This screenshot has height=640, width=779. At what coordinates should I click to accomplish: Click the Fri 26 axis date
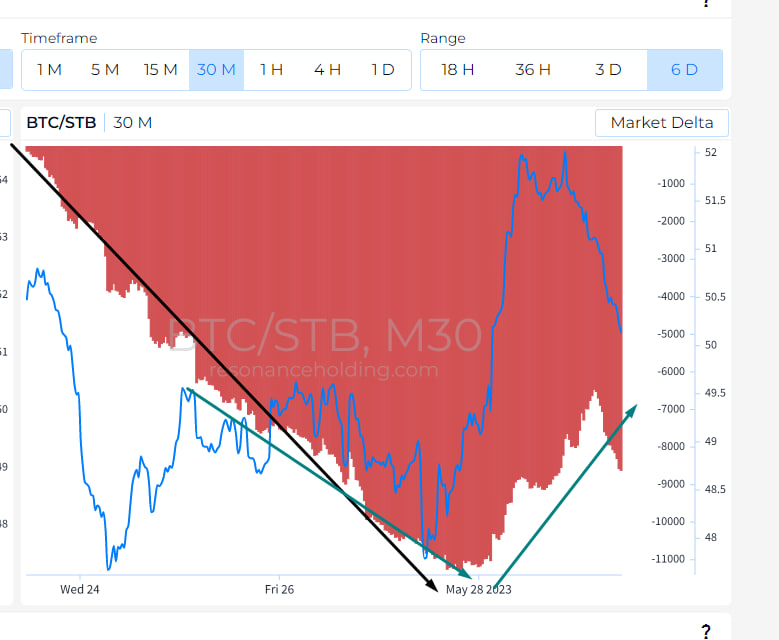pos(279,589)
